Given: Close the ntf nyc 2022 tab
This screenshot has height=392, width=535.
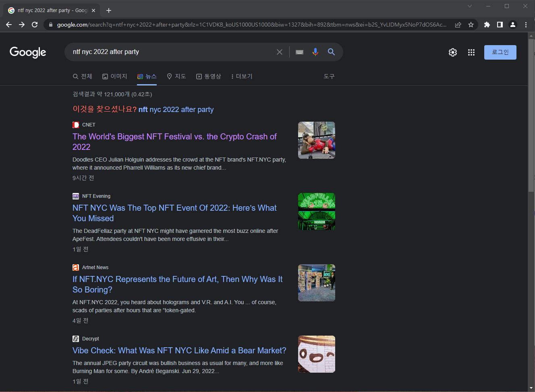Looking at the screenshot, I should tap(93, 10).
